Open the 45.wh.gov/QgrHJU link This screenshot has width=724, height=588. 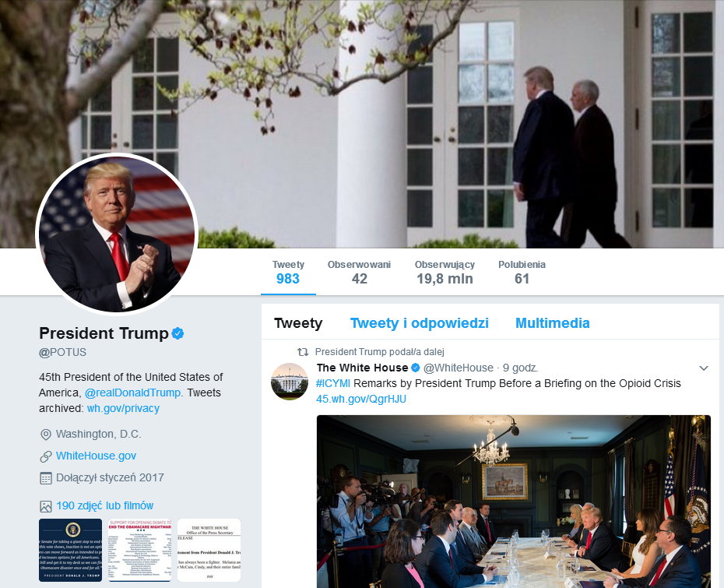(x=361, y=399)
